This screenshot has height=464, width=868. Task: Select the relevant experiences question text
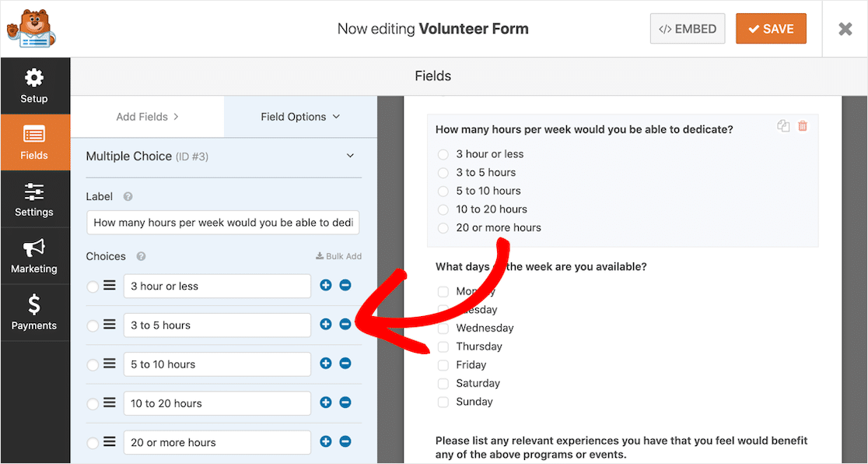[x=621, y=448]
